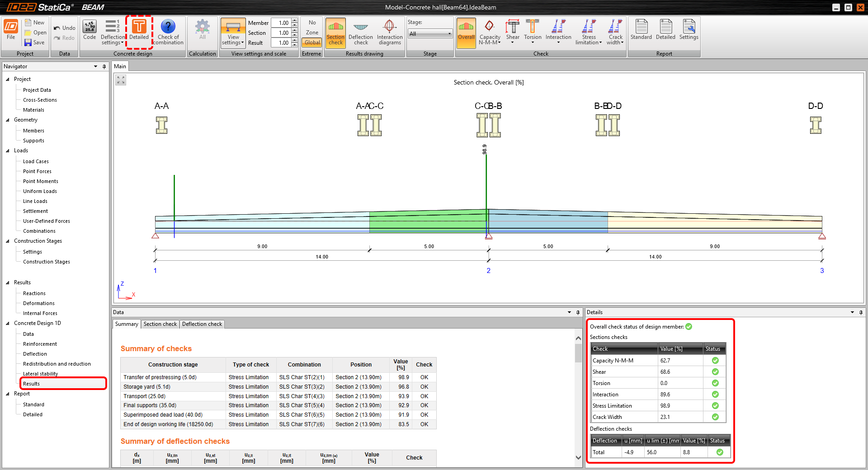Toggle the Global extreme option
The height and width of the screenshot is (470, 868).
312,42
